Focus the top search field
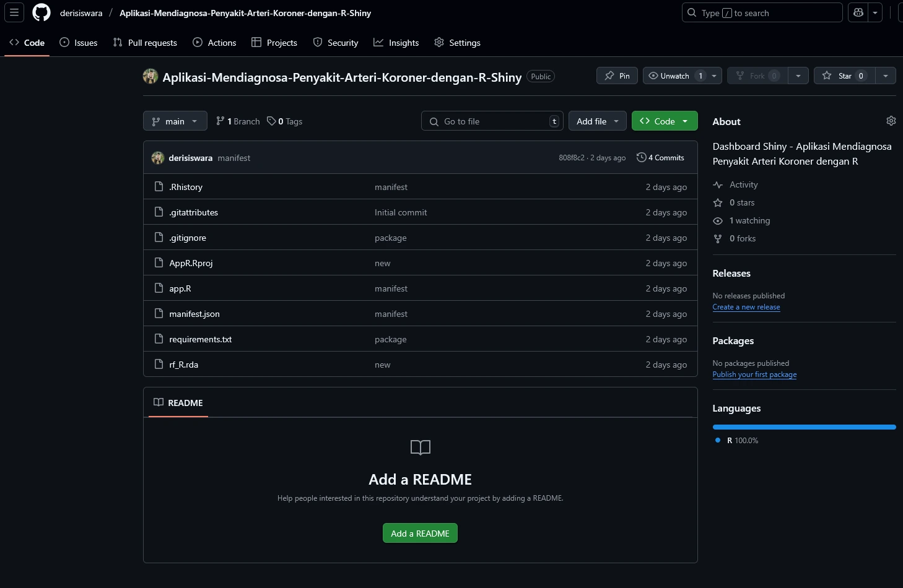The width and height of the screenshot is (903, 588). [x=762, y=12]
